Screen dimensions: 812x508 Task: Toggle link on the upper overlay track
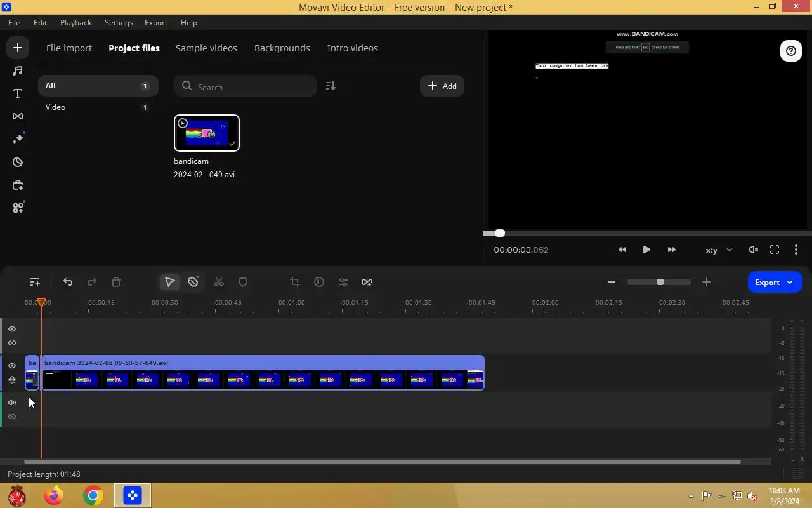click(12, 343)
